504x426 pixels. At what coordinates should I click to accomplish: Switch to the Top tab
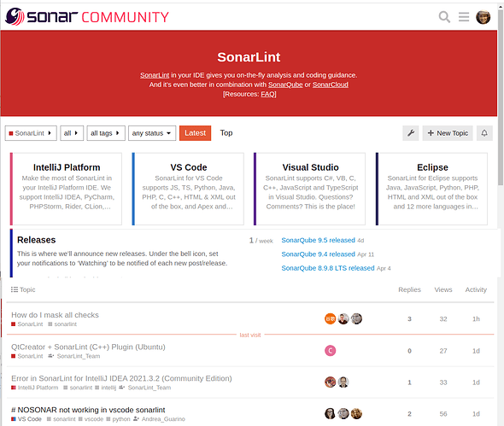226,133
